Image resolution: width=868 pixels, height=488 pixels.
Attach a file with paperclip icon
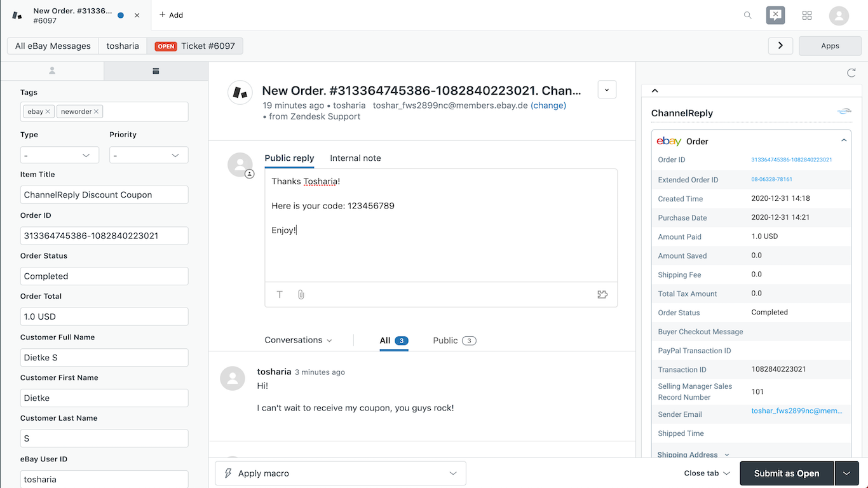click(x=301, y=294)
